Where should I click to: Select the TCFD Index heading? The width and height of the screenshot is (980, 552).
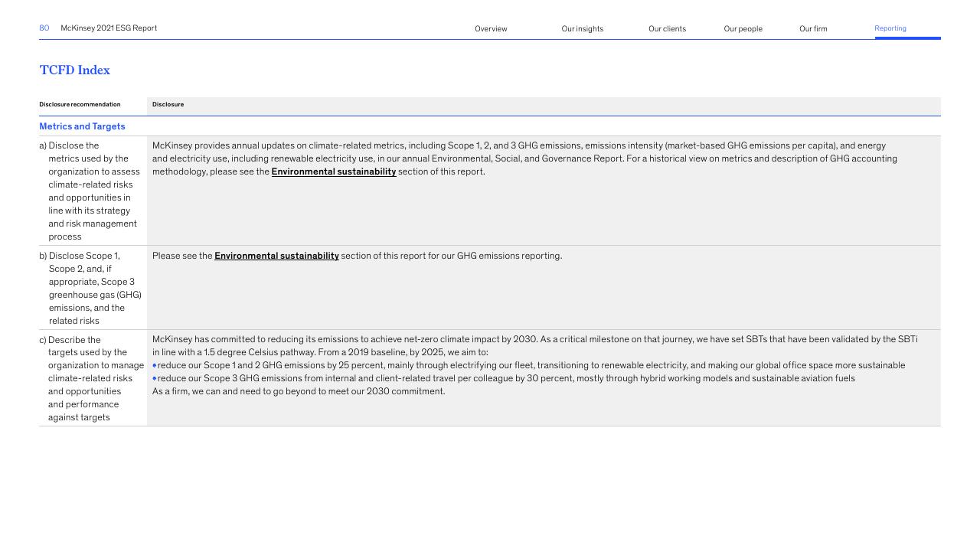coord(75,70)
